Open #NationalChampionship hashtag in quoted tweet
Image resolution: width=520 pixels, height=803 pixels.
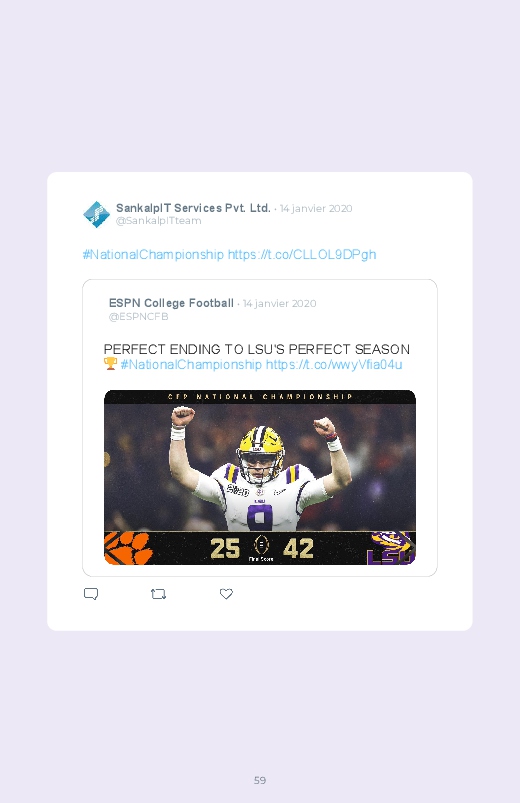pos(191,365)
